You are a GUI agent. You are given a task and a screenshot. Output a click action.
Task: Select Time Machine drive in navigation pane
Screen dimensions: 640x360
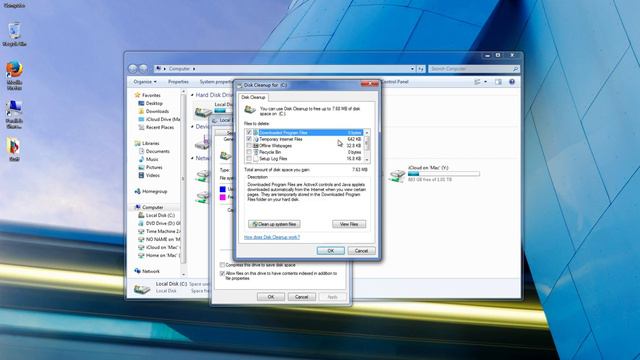(x=162, y=231)
